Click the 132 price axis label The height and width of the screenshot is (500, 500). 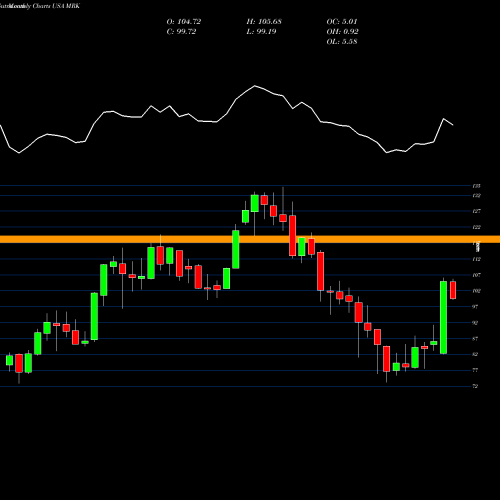pyautogui.click(x=477, y=196)
